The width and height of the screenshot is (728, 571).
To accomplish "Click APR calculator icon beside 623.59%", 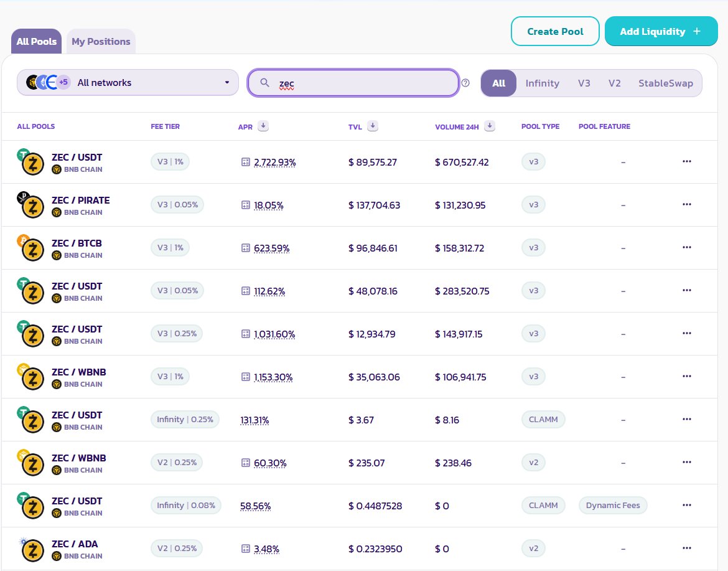I will coord(246,248).
